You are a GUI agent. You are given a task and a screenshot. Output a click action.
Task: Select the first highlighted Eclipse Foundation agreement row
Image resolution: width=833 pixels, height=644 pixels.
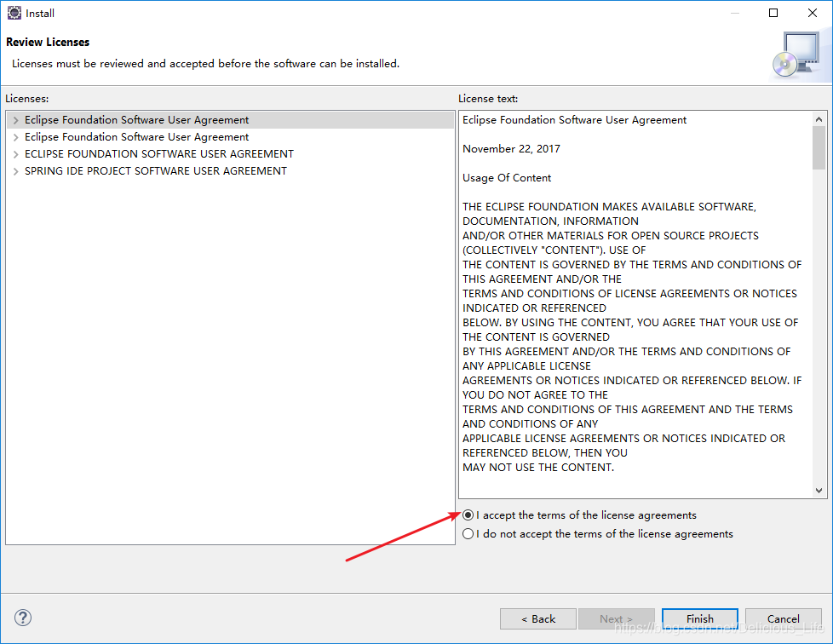pyautogui.click(x=231, y=120)
